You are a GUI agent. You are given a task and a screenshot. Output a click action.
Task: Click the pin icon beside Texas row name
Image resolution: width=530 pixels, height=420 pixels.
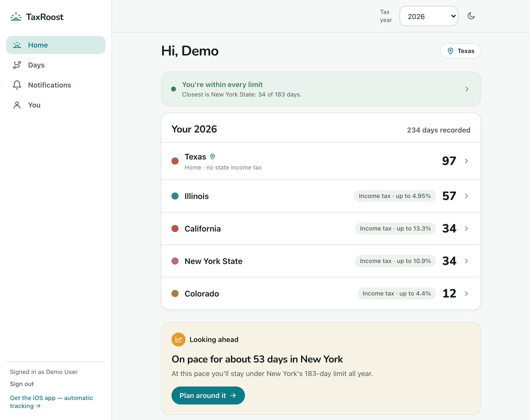tap(212, 156)
